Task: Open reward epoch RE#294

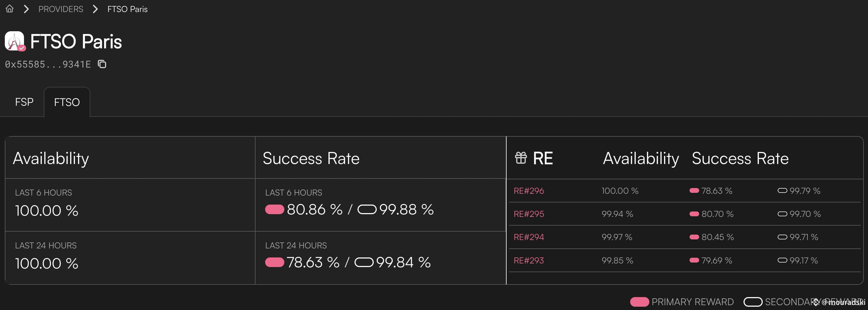Action: [529, 237]
